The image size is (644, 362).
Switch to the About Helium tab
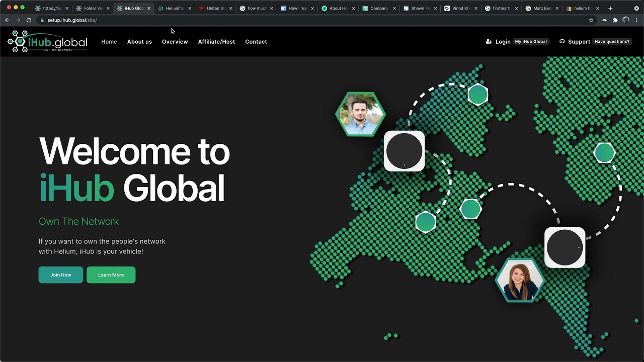pyautogui.click(x=338, y=9)
